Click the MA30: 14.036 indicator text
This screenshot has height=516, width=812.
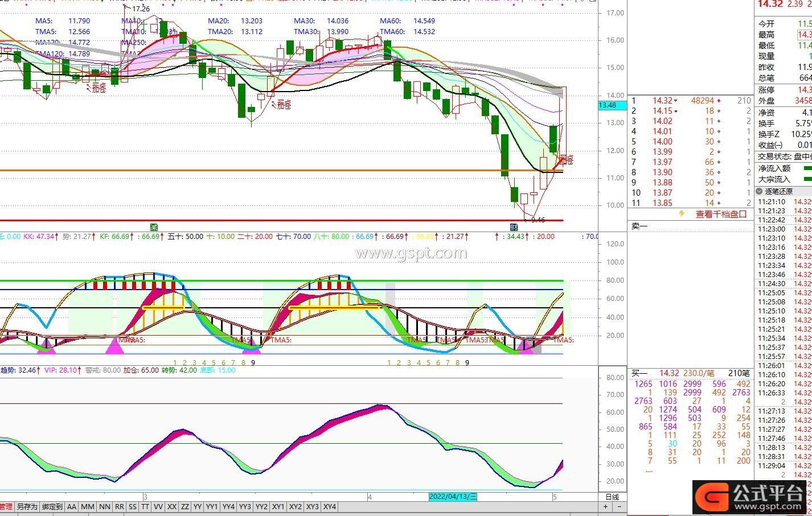[321, 21]
